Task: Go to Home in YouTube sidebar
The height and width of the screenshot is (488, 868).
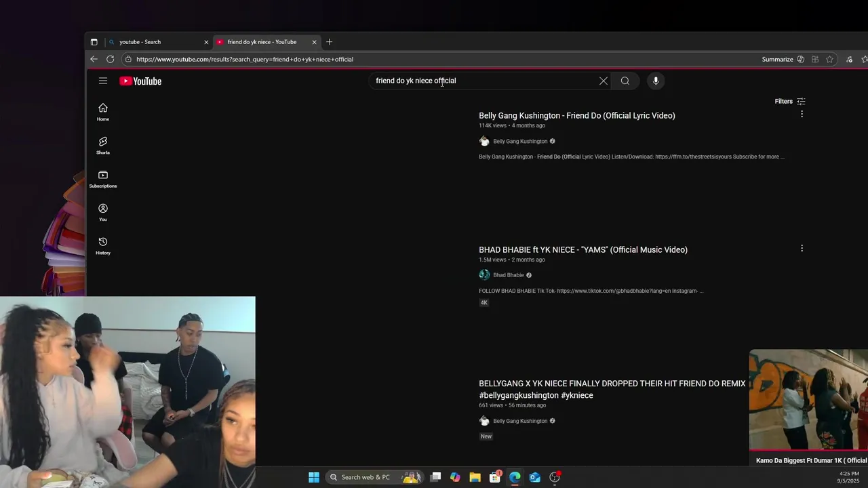Action: point(103,112)
